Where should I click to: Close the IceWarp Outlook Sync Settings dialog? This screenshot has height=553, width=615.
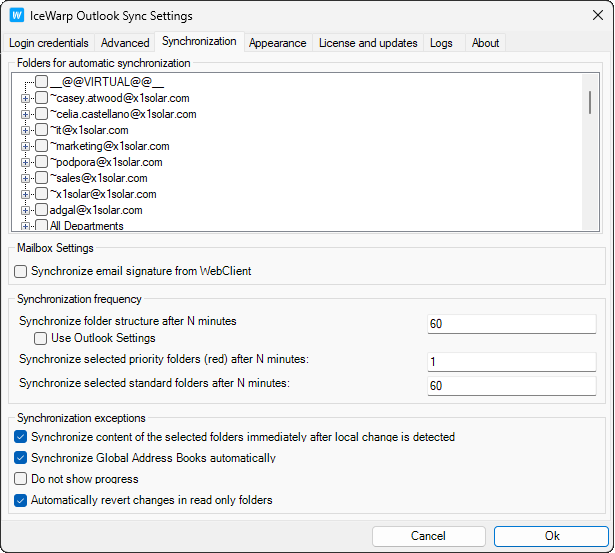[598, 16]
